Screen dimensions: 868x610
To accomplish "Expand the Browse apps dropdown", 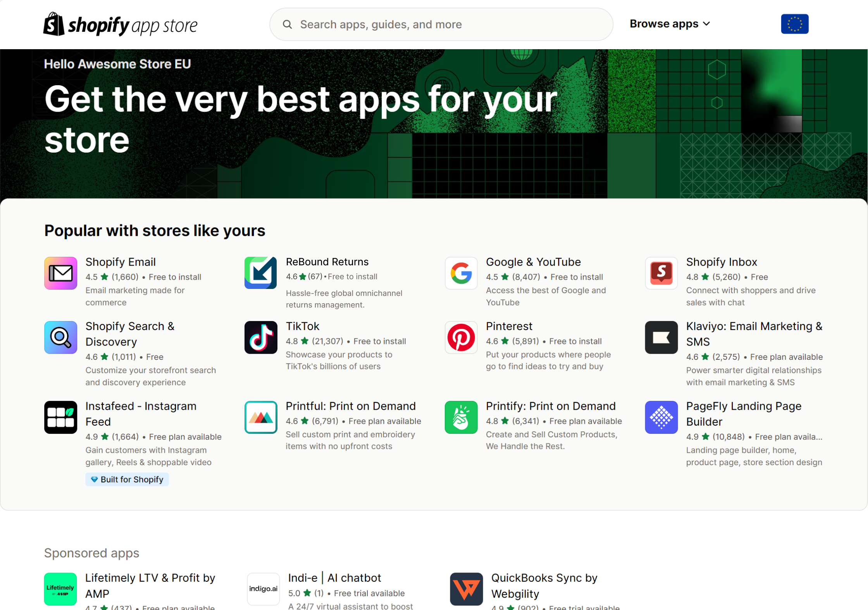I will [x=670, y=24].
